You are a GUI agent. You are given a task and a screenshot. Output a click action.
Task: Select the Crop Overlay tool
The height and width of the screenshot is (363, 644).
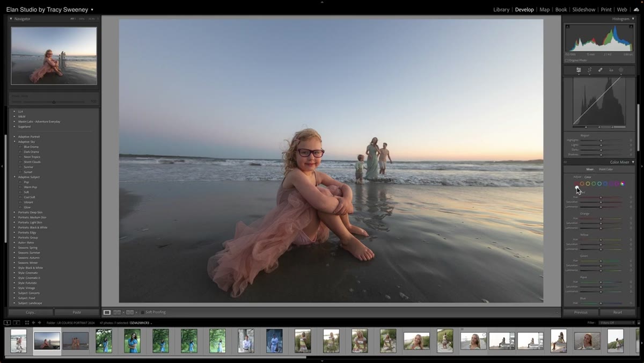589,70
